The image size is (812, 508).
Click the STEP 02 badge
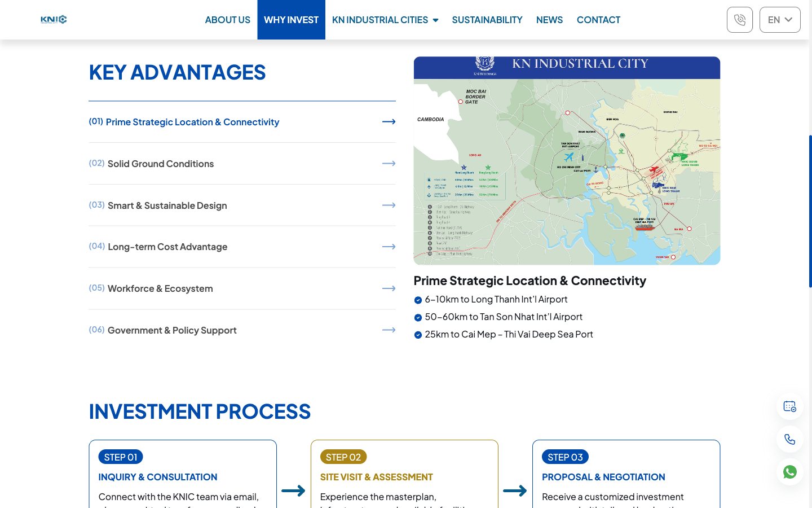[x=343, y=457]
